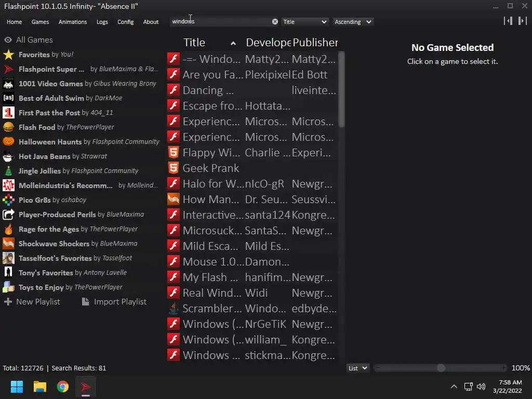This screenshot has height=399, width=532.
Task: Show hidden tray icons with the chevron
Action: [454, 387]
